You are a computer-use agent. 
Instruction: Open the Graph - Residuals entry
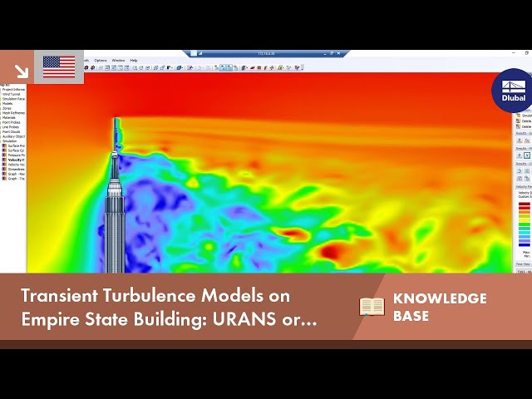point(16,174)
